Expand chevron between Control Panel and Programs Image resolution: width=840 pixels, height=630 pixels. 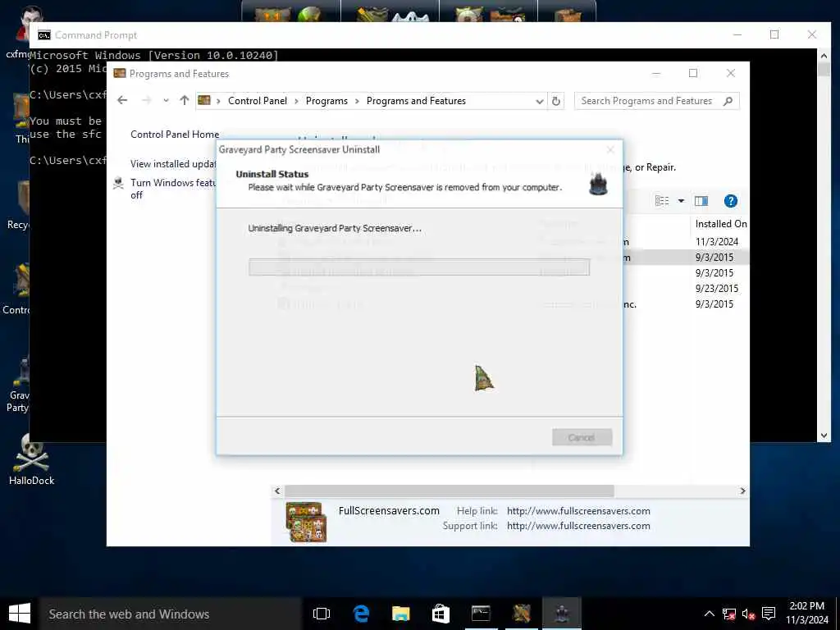point(296,101)
